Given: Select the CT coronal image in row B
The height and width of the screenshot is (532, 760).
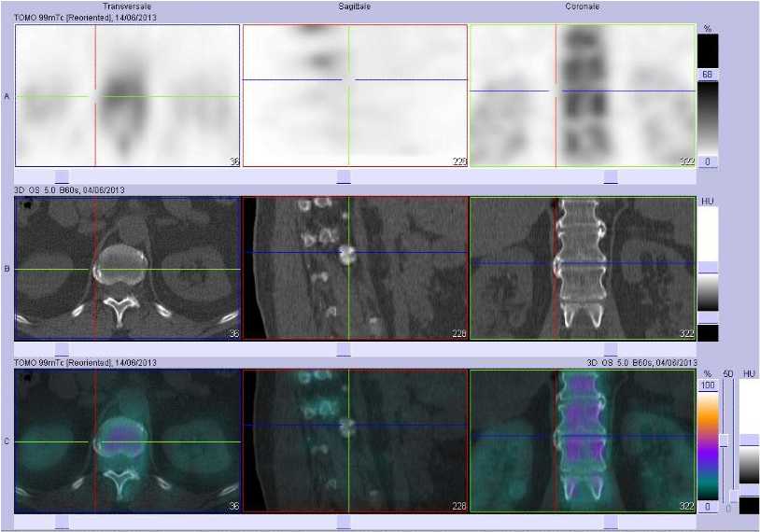Looking at the screenshot, I should tap(584, 268).
